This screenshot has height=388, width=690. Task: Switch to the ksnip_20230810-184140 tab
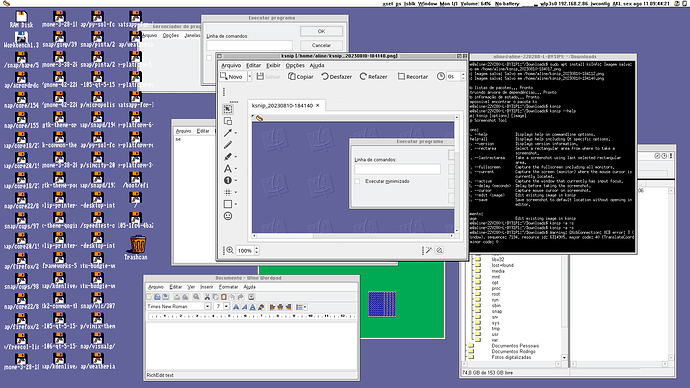[x=282, y=106]
